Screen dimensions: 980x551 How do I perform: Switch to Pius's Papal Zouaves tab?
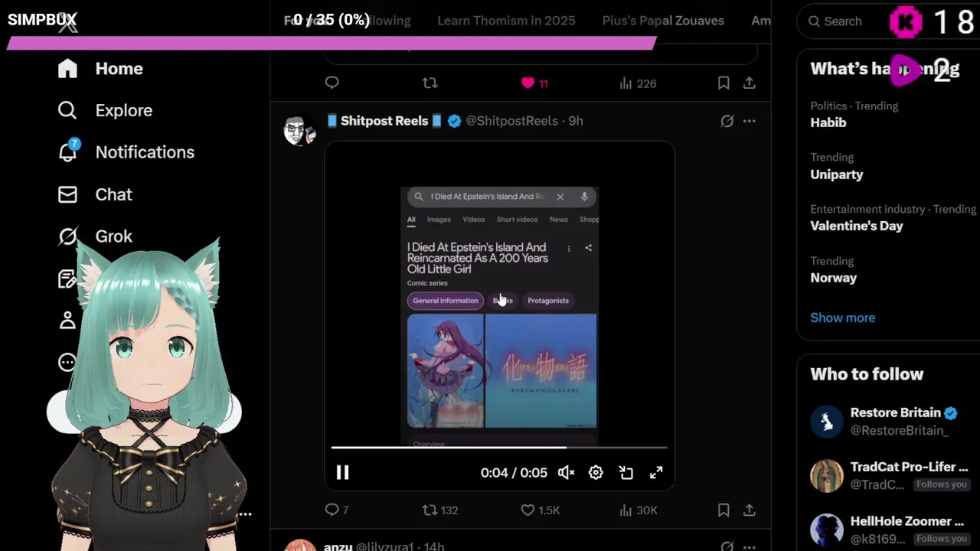663,21
